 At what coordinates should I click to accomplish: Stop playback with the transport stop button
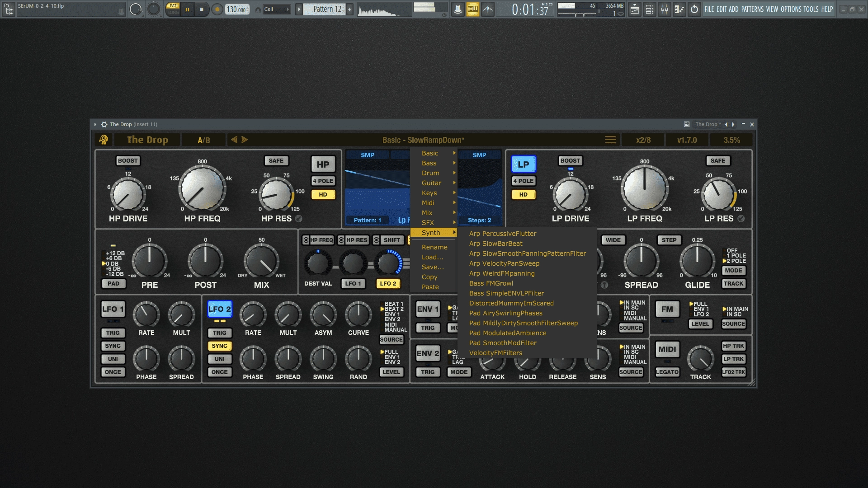coord(202,9)
